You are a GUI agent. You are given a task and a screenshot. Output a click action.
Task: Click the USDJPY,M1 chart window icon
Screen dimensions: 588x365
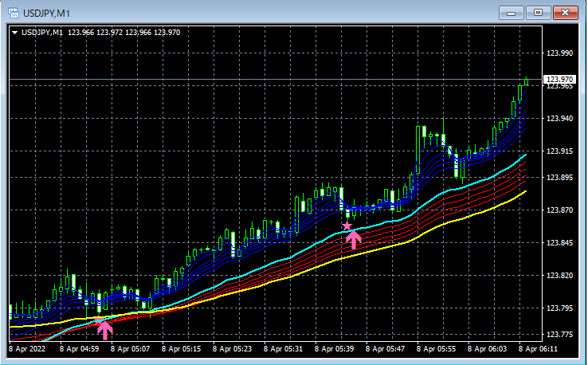click(x=14, y=13)
